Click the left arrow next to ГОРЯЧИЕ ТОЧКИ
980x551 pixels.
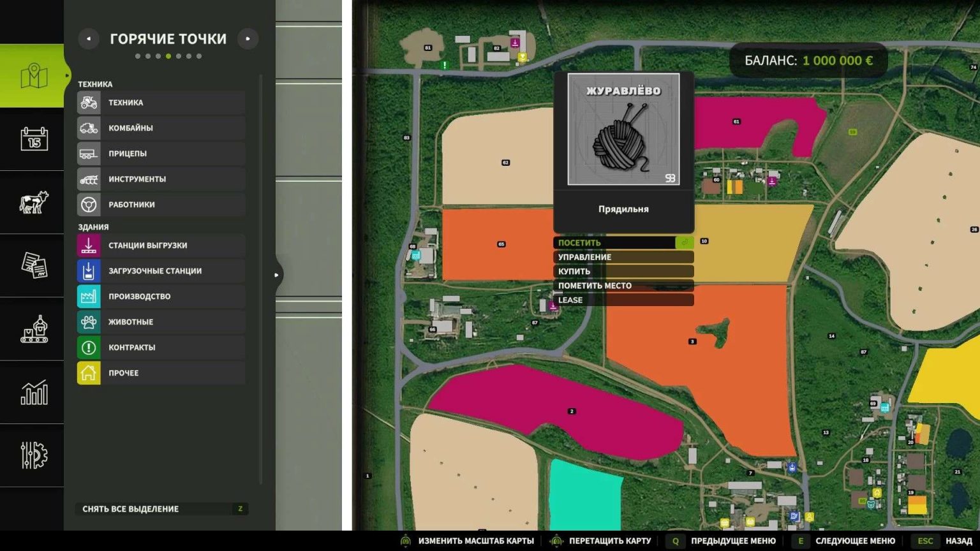pyautogui.click(x=88, y=38)
